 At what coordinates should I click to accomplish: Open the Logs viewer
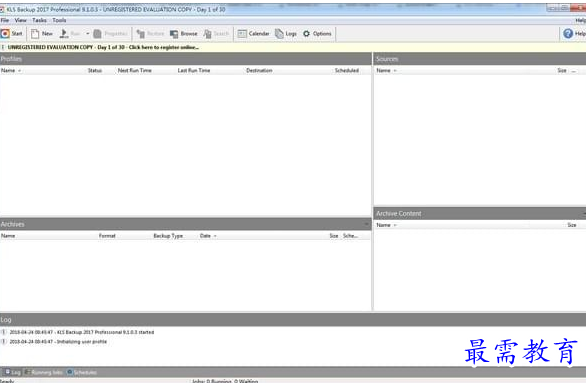tap(286, 34)
